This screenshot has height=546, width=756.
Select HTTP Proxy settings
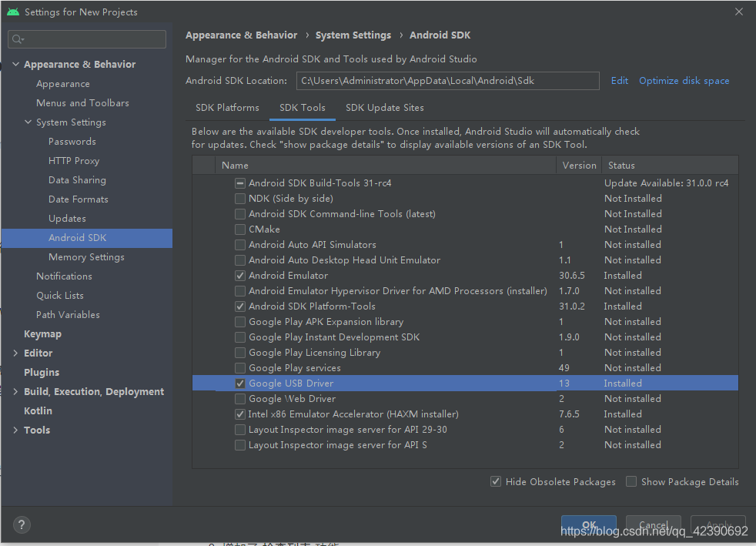coord(74,161)
